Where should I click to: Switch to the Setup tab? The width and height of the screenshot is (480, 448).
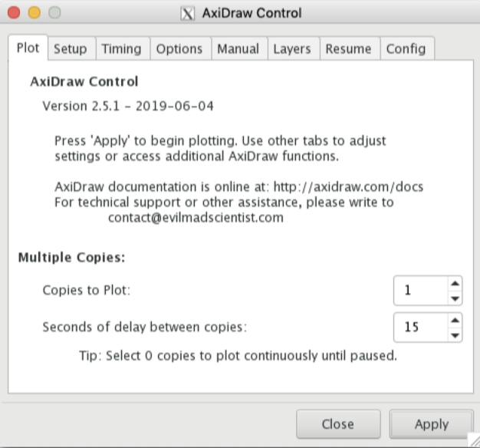click(x=70, y=48)
